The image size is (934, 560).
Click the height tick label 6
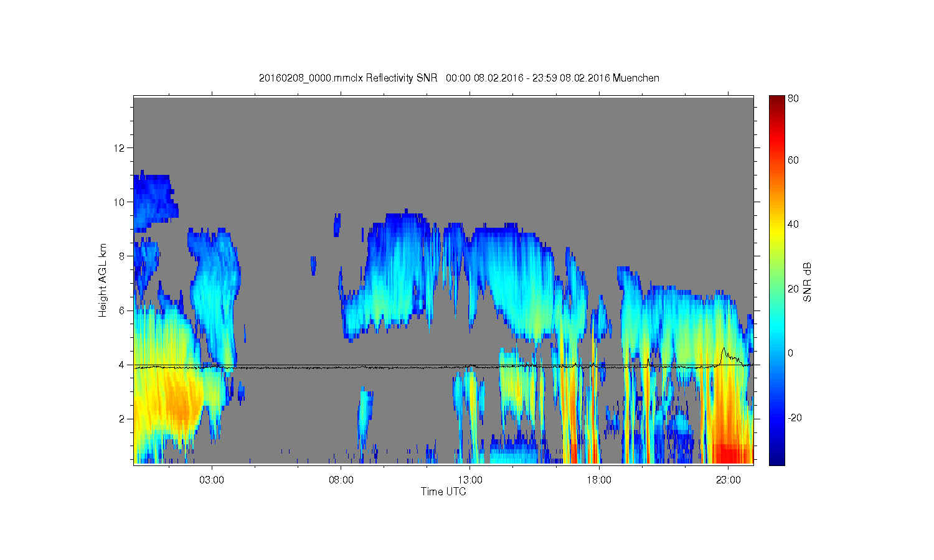(x=123, y=310)
